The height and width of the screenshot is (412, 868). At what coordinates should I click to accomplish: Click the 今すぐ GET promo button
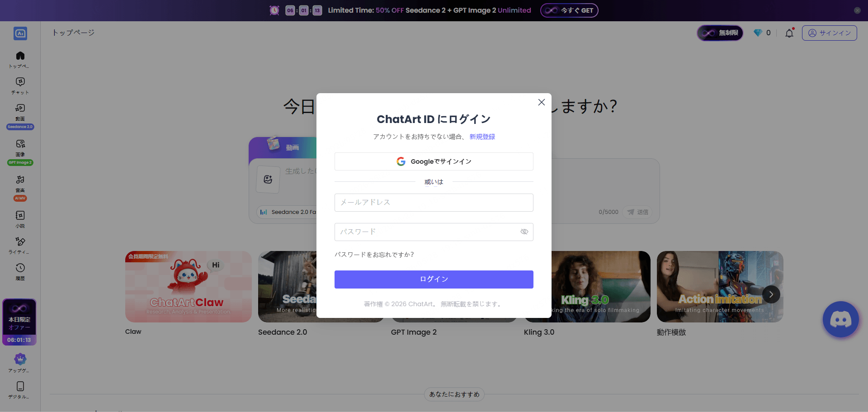tap(569, 10)
